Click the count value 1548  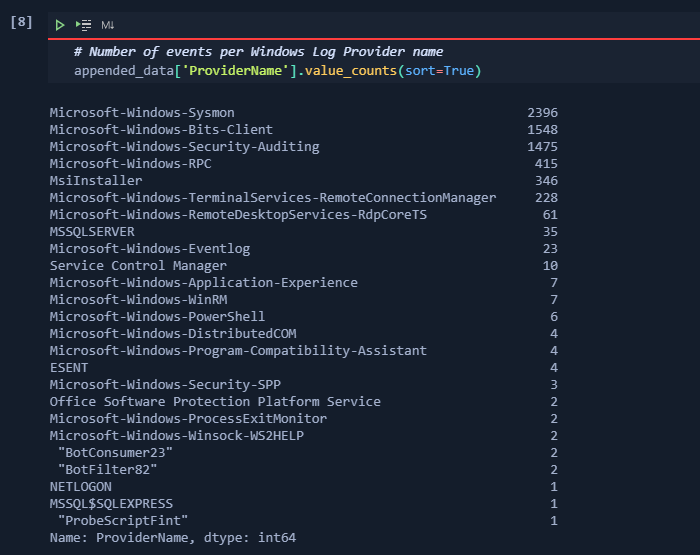pyautogui.click(x=542, y=129)
